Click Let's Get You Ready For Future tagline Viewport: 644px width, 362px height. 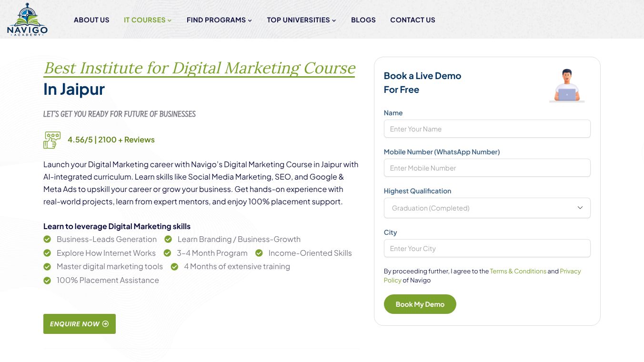[x=119, y=114]
